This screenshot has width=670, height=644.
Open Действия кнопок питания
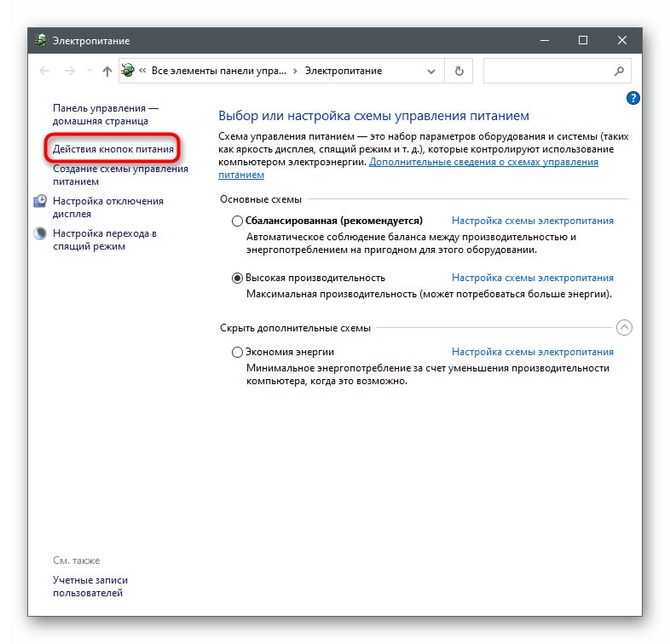click(113, 149)
